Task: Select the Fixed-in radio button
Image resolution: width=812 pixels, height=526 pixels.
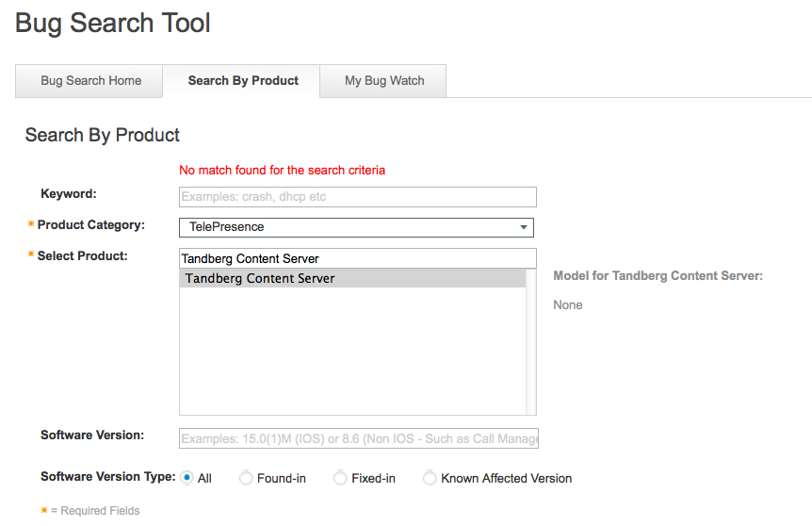Action: pyautogui.click(x=340, y=478)
